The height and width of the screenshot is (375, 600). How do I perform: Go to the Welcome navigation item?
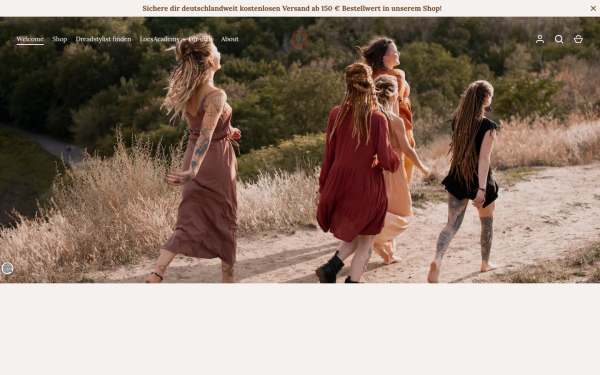coord(30,39)
